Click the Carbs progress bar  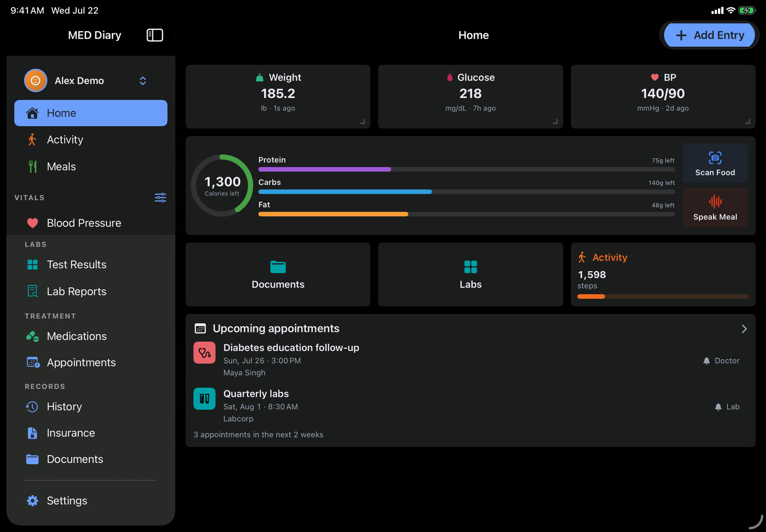click(x=466, y=192)
